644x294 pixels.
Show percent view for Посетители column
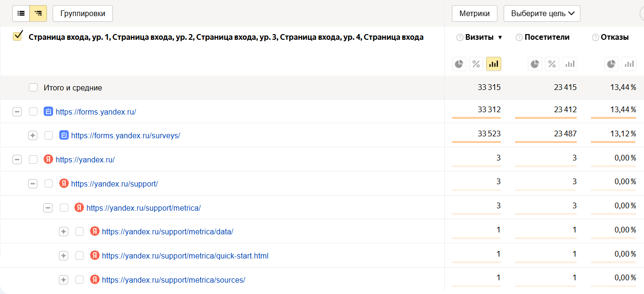coord(552,64)
